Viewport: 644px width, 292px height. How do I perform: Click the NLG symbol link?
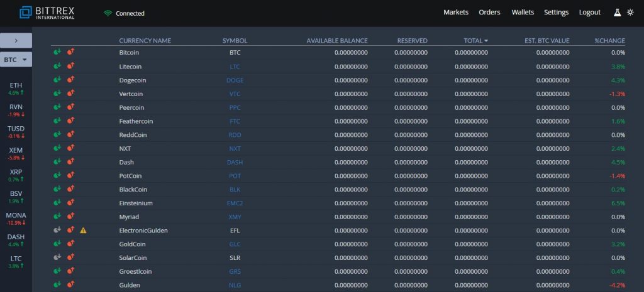[235, 285]
